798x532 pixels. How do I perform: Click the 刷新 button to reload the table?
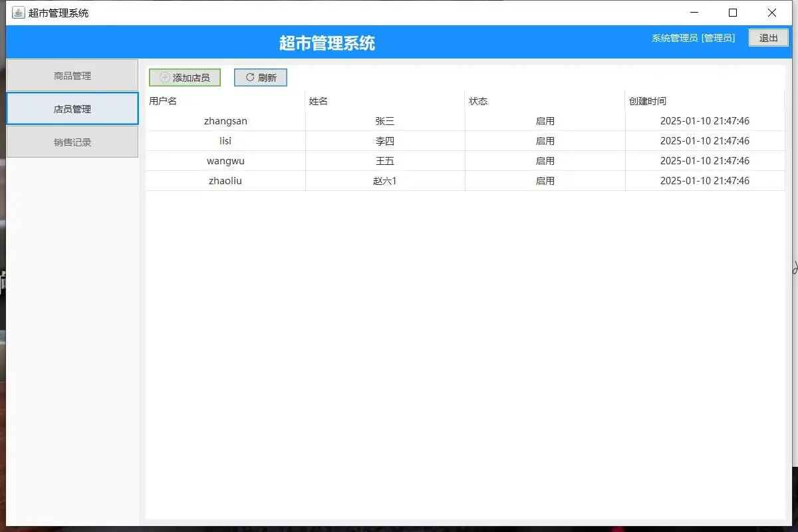260,77
